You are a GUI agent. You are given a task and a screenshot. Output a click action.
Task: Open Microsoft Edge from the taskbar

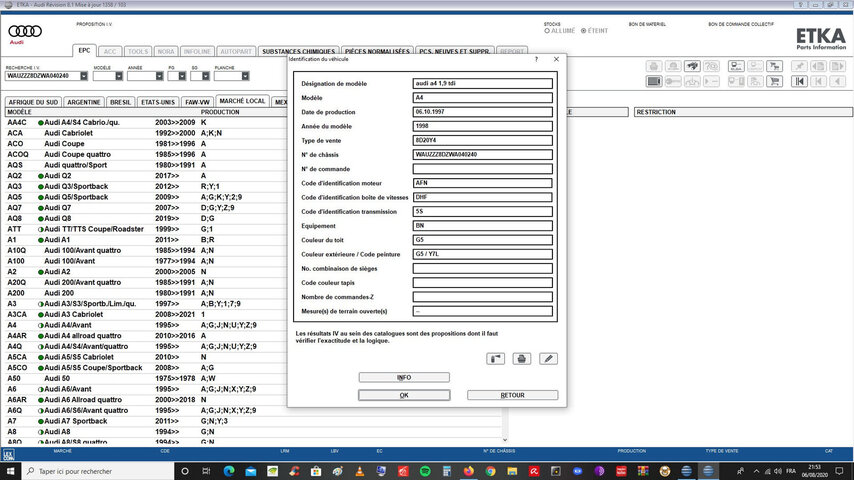click(229, 471)
